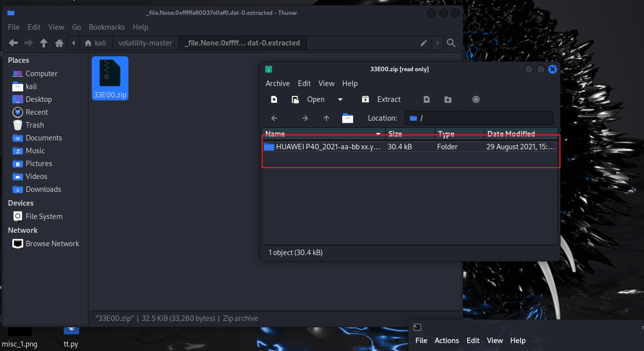The image size is (644, 351).
Task: Click archive manager home location icon
Action: tap(348, 118)
